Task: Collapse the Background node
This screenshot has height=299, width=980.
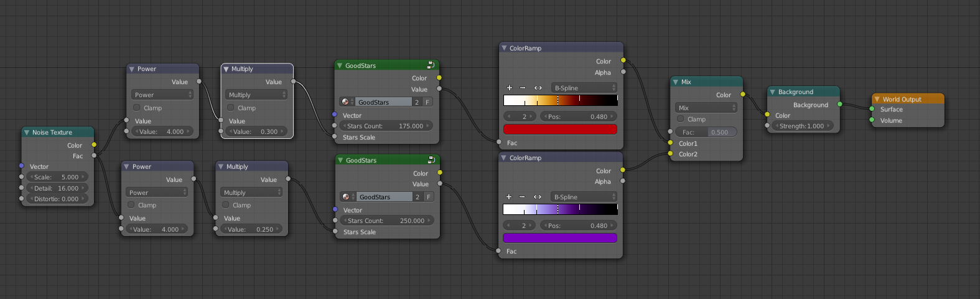Action: 773,92
